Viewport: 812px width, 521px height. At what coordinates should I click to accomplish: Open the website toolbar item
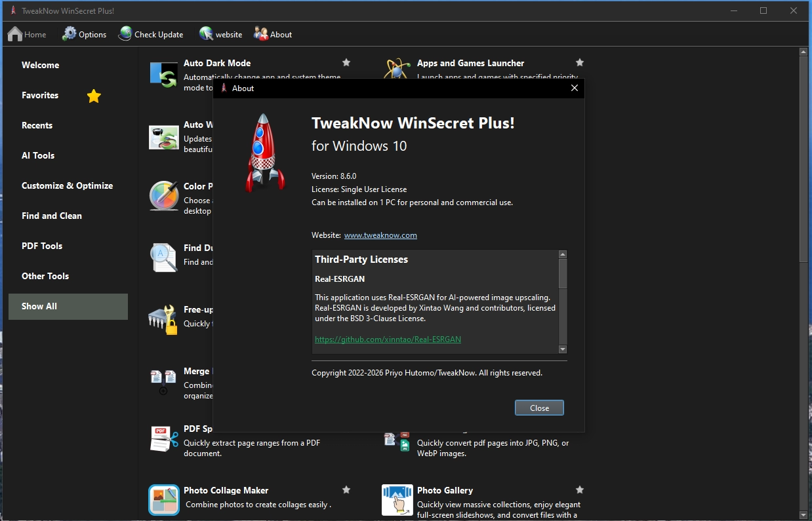click(x=220, y=34)
